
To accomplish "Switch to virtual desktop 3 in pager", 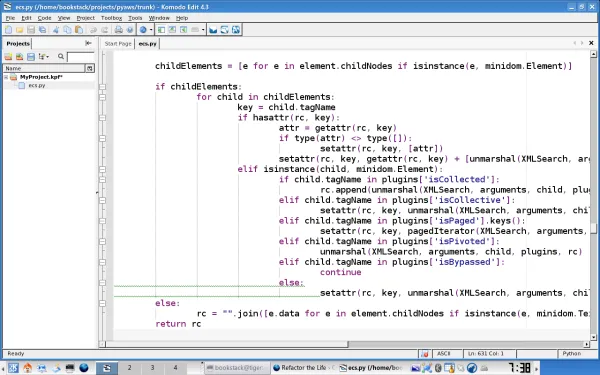I will (152, 368).
